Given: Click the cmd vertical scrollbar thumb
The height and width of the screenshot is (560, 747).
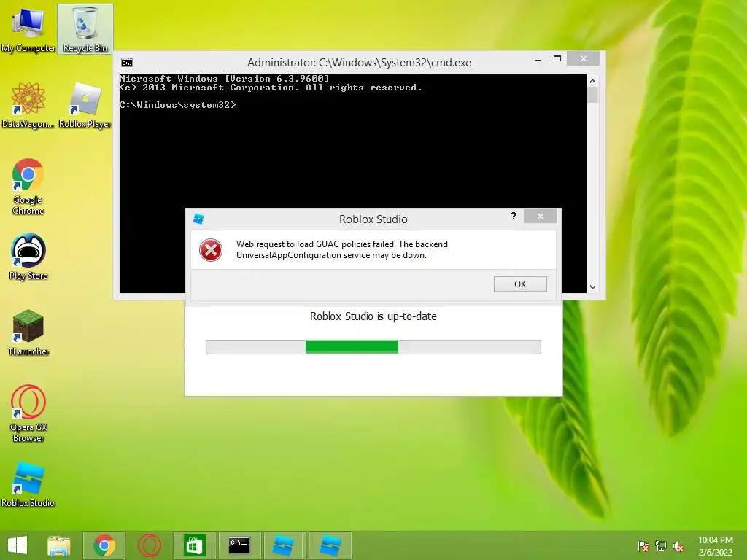Looking at the screenshot, I should 592,96.
